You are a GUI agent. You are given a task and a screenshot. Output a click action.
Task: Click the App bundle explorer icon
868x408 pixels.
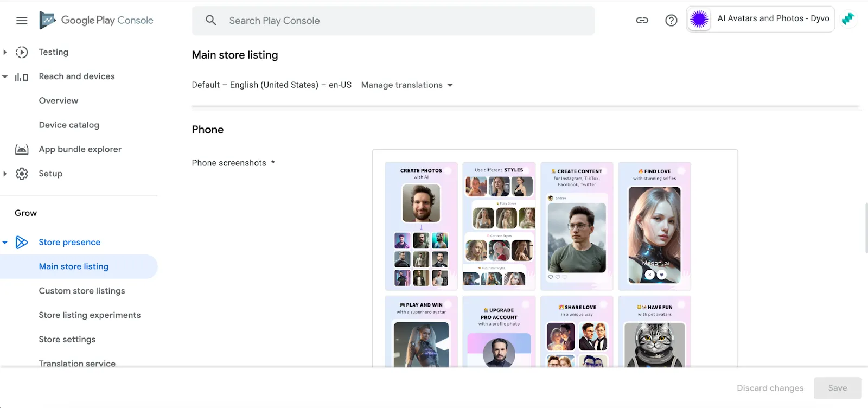point(22,149)
